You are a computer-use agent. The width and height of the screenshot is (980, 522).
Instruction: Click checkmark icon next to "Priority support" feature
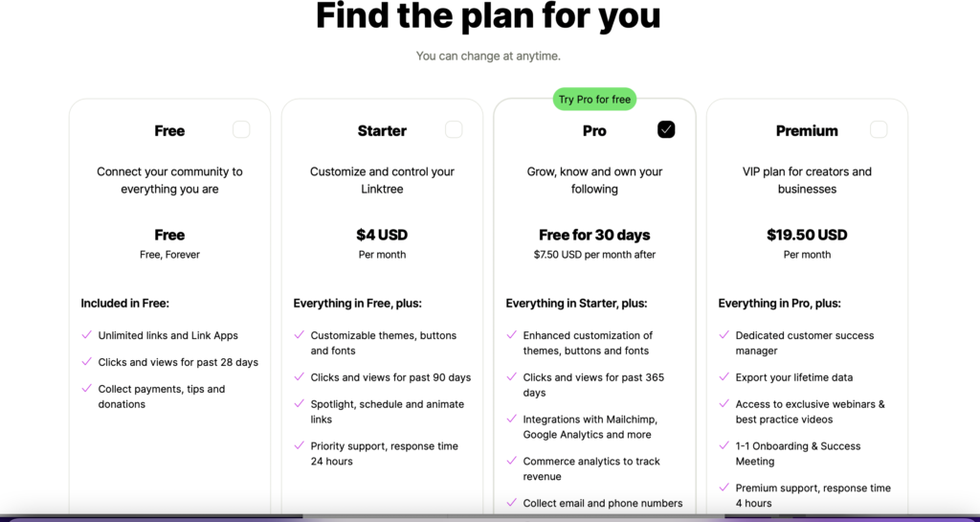(299, 446)
